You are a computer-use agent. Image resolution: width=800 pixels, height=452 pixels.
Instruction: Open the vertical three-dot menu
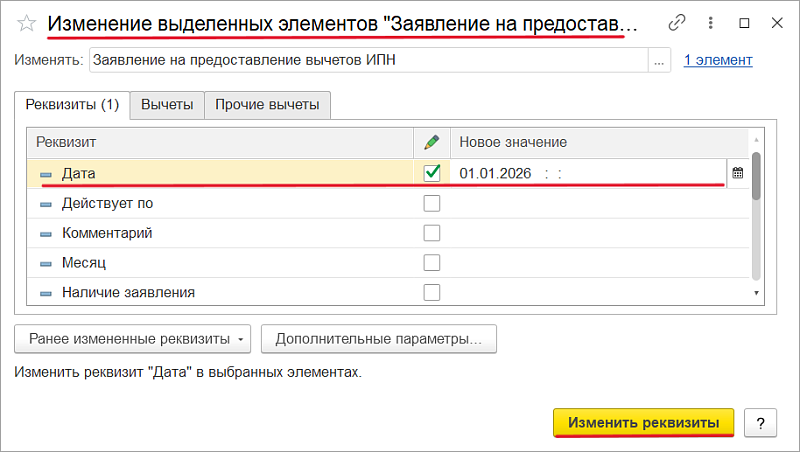tap(712, 22)
